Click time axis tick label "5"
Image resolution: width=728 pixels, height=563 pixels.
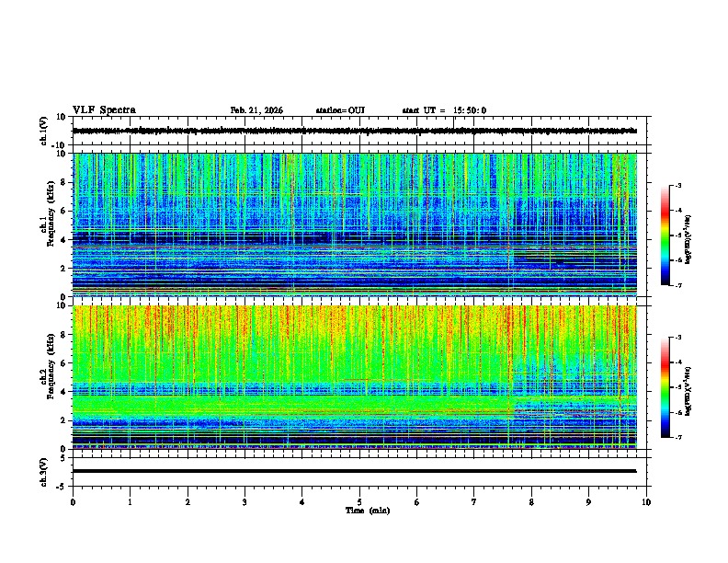(x=359, y=502)
